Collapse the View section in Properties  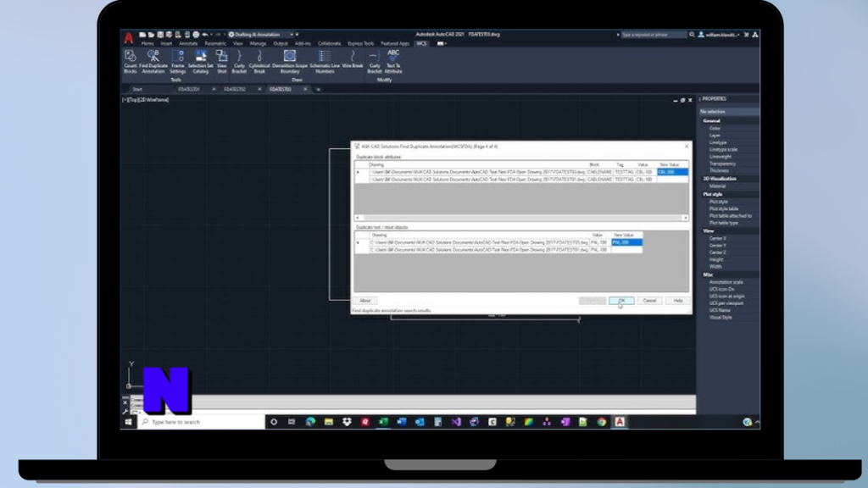click(x=709, y=230)
